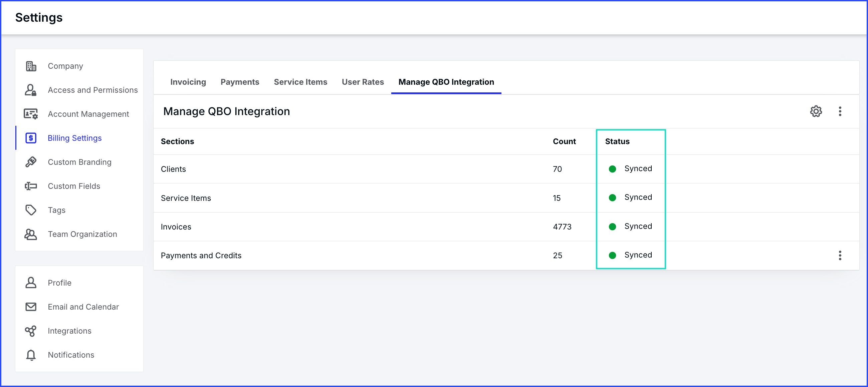The image size is (868, 387).
Task: Click the Manage QBO Integration panel heading
Action: 226,111
